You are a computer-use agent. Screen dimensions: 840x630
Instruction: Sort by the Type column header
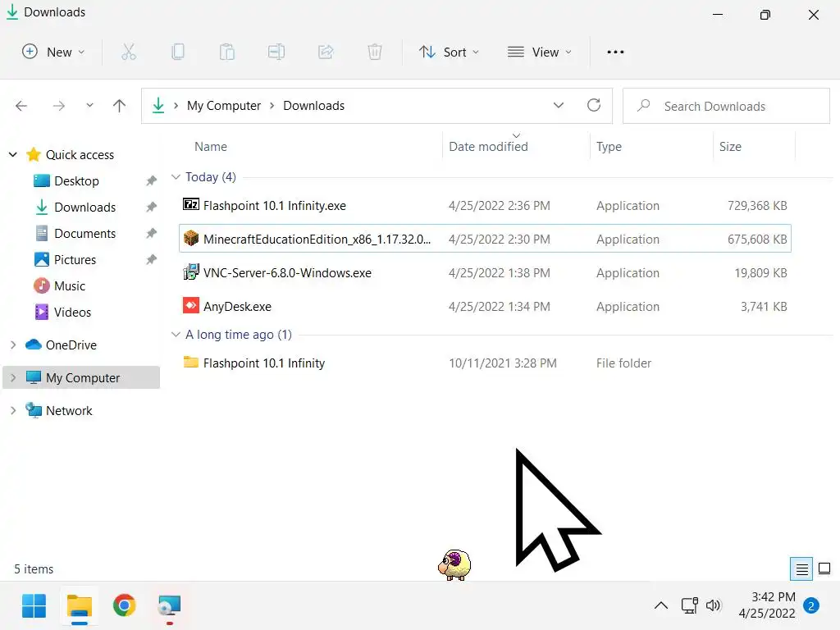[x=609, y=147]
